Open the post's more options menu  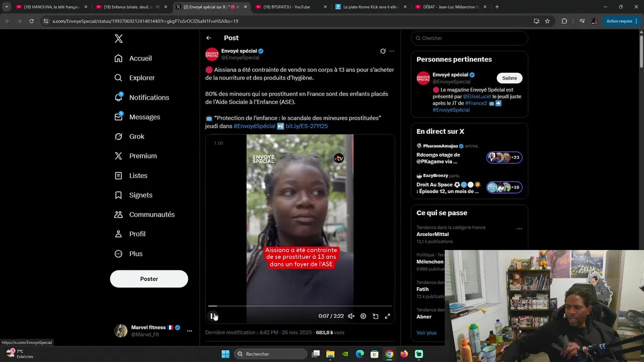[392, 51]
